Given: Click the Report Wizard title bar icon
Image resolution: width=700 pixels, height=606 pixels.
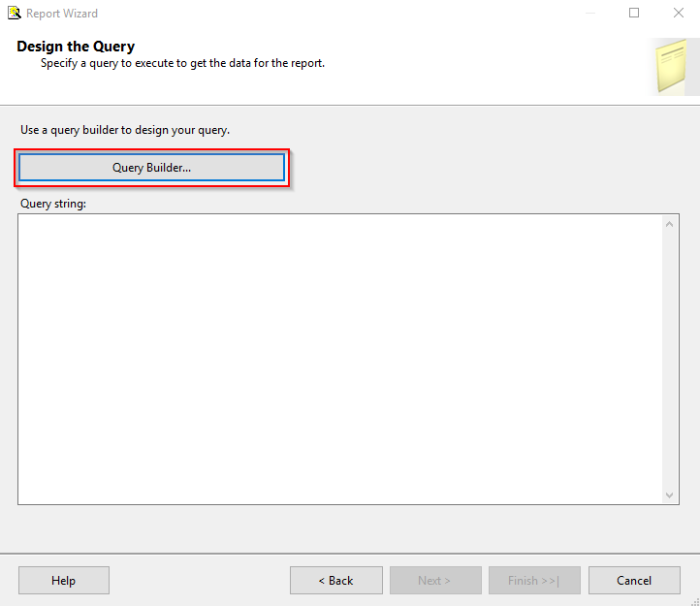Looking at the screenshot, I should [15, 13].
